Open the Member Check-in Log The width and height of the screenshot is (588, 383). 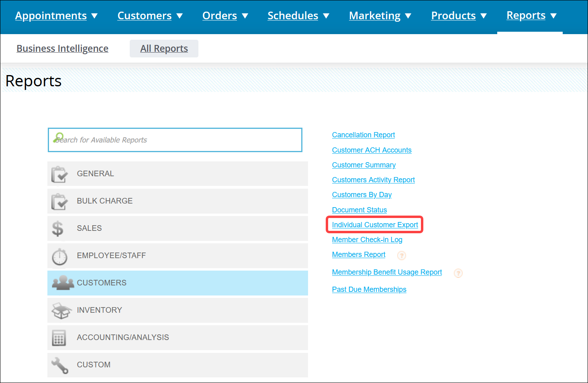(367, 240)
